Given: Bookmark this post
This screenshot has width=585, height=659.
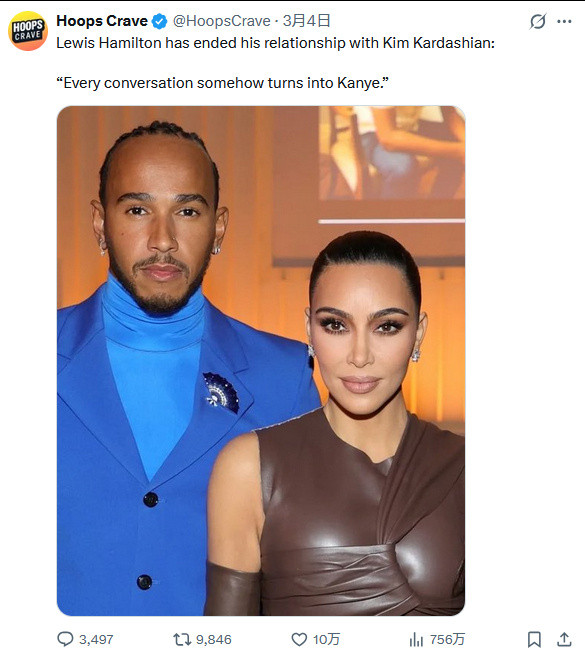Looking at the screenshot, I should pos(534,639).
